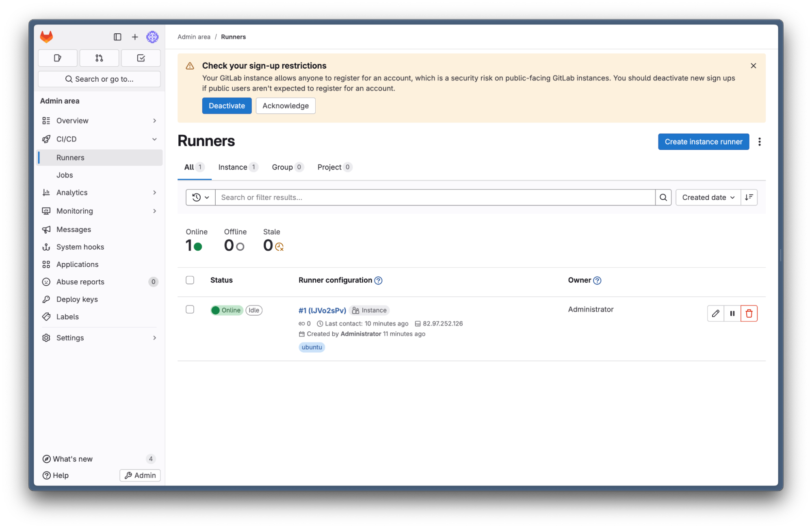The height and width of the screenshot is (529, 812).
Task: Click the IP address 82.97.252.126
Action: [443, 324]
